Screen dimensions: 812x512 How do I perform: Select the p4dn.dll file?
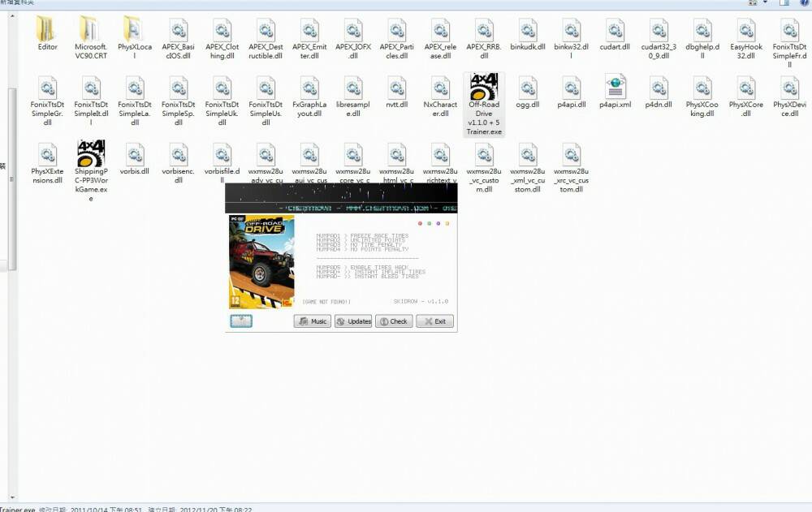point(659,92)
